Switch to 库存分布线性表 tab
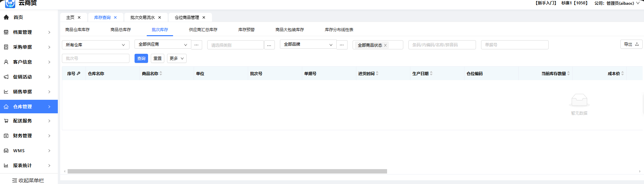 (339, 30)
